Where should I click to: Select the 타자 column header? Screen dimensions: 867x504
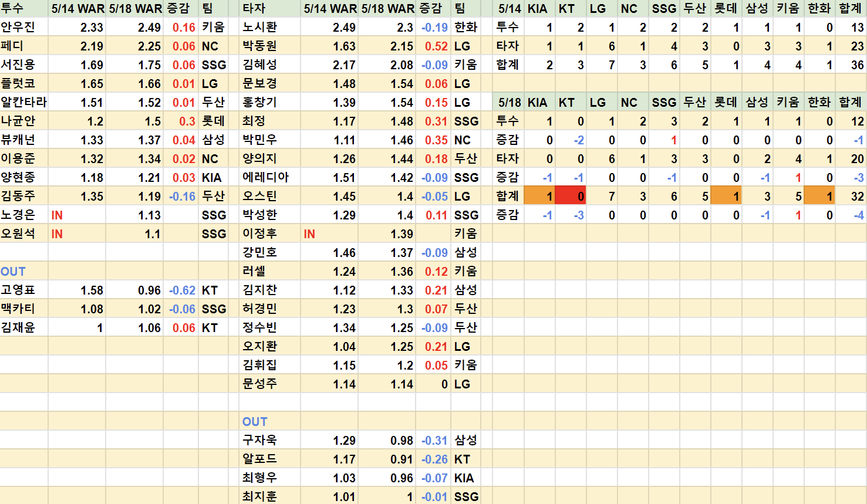coord(254,9)
